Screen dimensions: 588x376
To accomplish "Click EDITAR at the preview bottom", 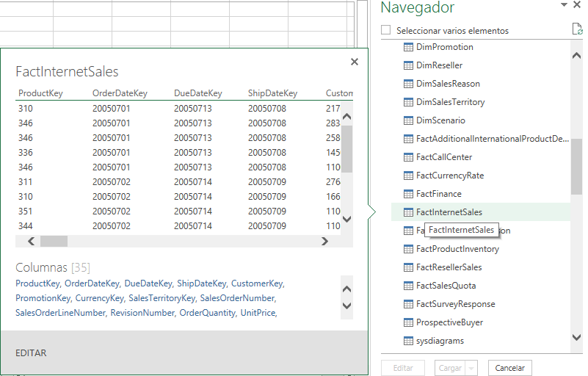I will tap(31, 353).
